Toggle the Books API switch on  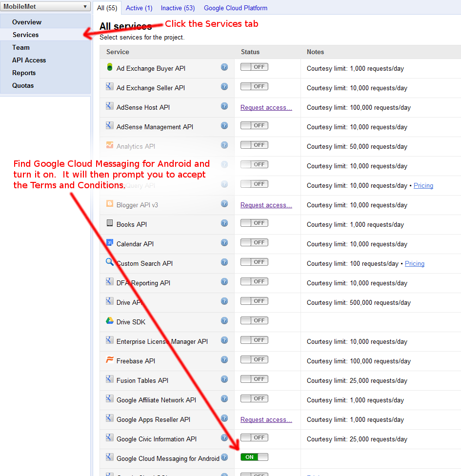pyautogui.click(x=254, y=223)
